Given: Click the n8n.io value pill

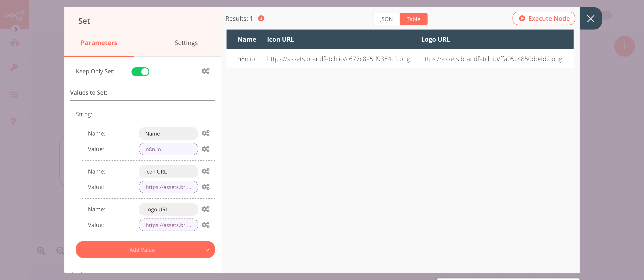Looking at the screenshot, I should (168, 149).
